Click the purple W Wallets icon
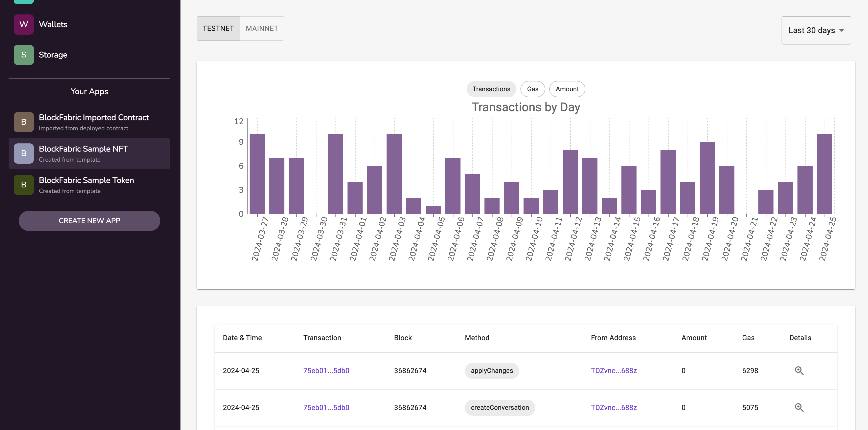The height and width of the screenshot is (430, 868). pyautogui.click(x=24, y=24)
